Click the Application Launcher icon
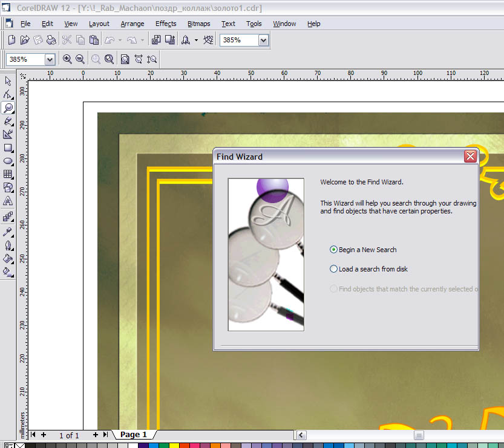Viewport: 504px width, 448px height. coord(186,40)
